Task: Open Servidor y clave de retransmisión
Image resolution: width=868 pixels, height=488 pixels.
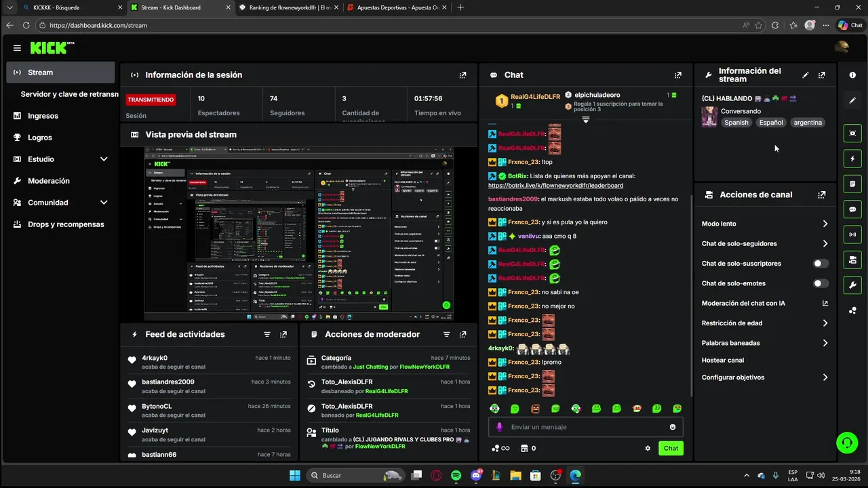Action: (x=69, y=94)
